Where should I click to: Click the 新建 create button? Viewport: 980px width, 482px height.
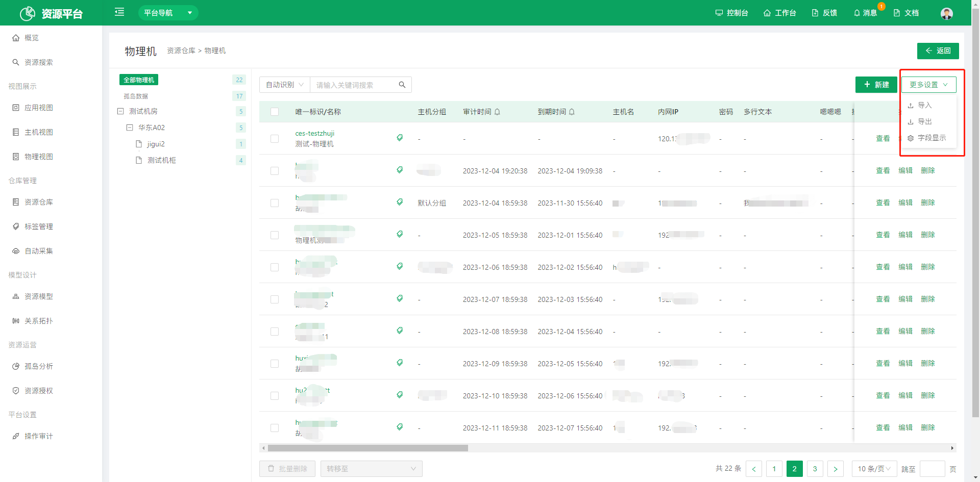tap(876, 85)
